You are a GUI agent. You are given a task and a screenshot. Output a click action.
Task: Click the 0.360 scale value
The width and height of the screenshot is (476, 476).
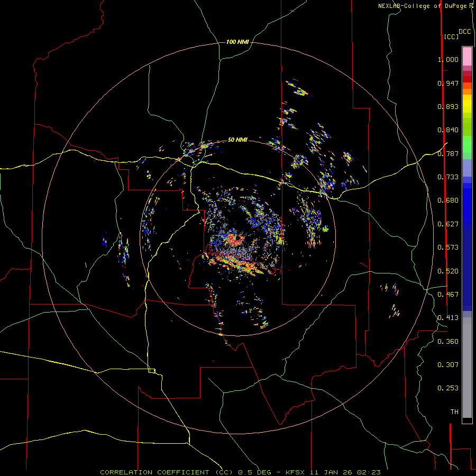tap(448, 342)
